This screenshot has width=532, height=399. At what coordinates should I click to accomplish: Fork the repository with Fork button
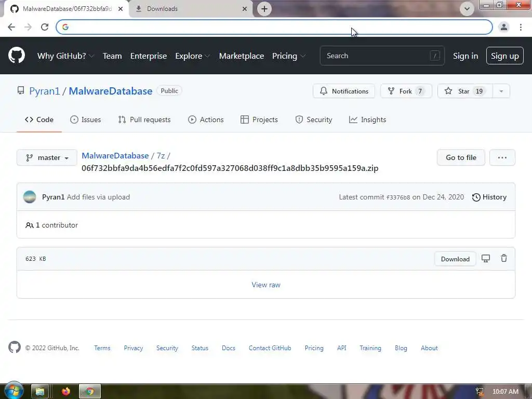click(x=406, y=91)
